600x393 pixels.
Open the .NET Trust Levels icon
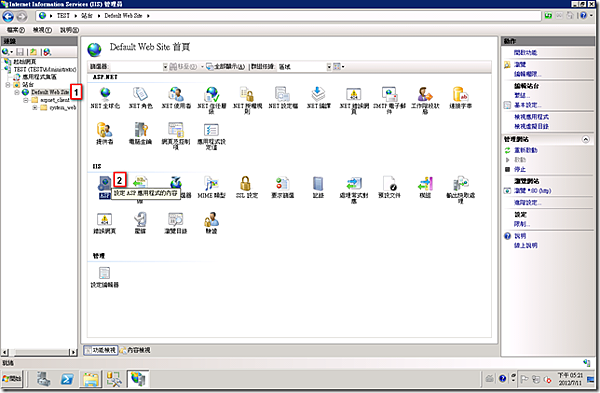(x=212, y=94)
